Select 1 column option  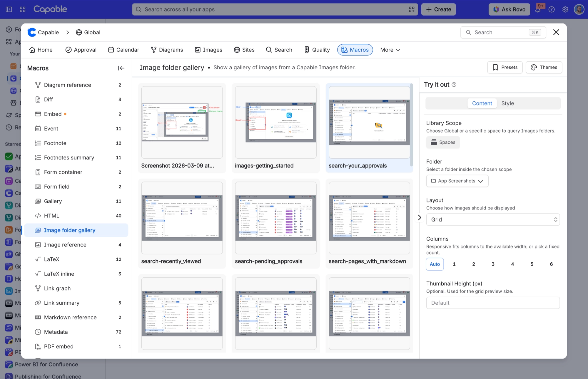[454, 264]
